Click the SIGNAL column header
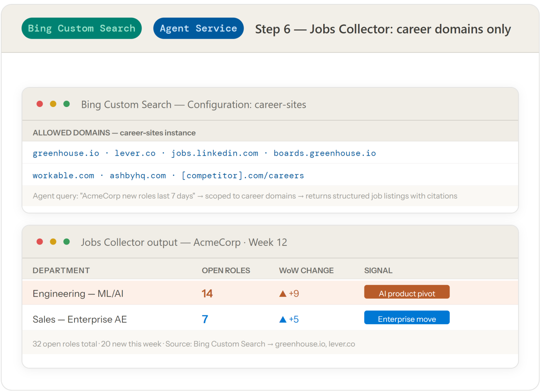Viewport: 541px width, 392px height. click(378, 270)
